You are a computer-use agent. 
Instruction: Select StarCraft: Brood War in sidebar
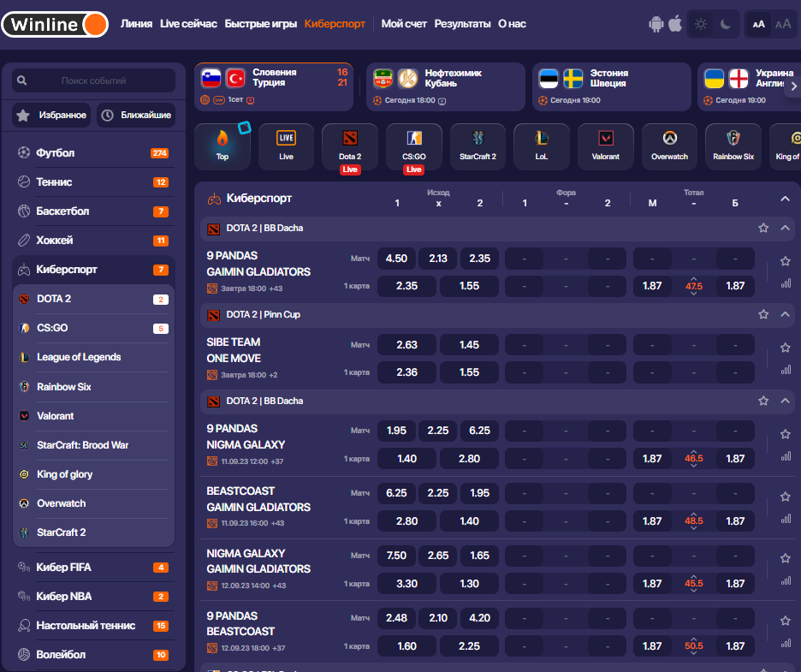pos(93,445)
